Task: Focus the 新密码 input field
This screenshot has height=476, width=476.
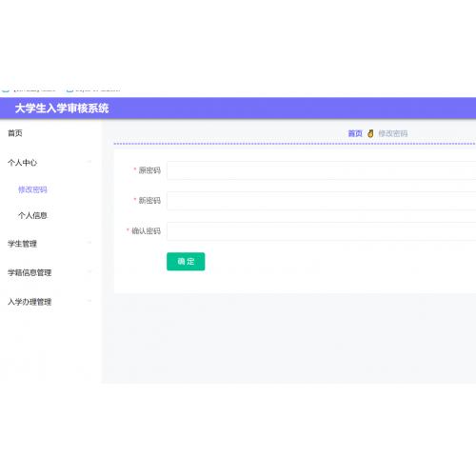Action: click(321, 201)
